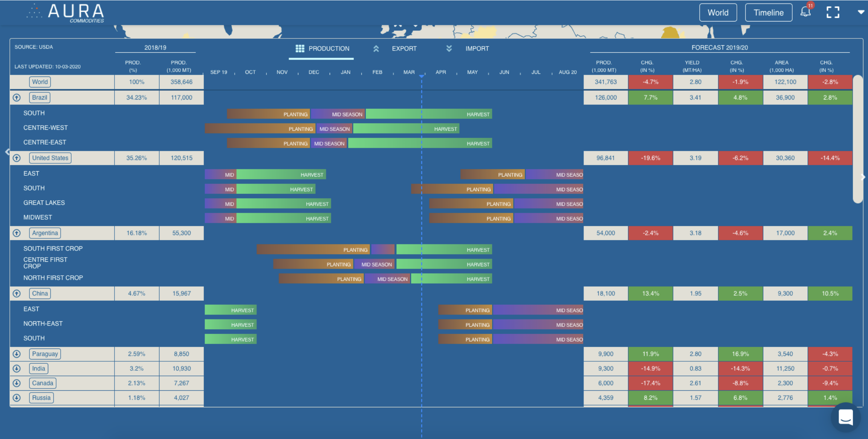Image resolution: width=868 pixels, height=439 pixels.
Task: Click the Timeline button
Action: (x=768, y=12)
